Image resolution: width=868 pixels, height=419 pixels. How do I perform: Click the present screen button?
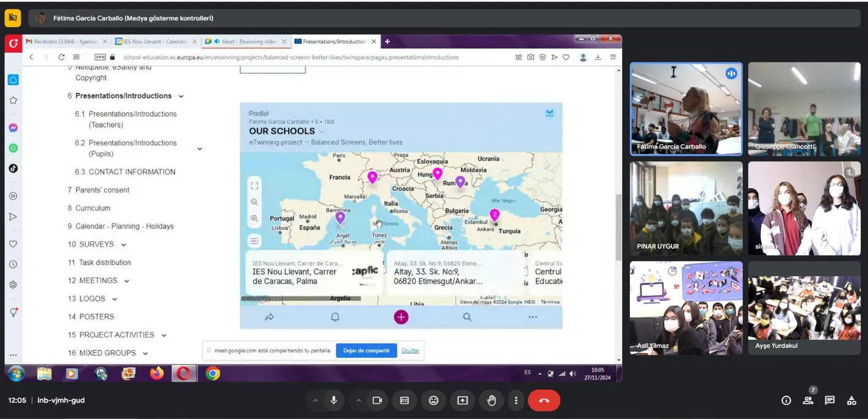pyautogui.click(x=463, y=401)
